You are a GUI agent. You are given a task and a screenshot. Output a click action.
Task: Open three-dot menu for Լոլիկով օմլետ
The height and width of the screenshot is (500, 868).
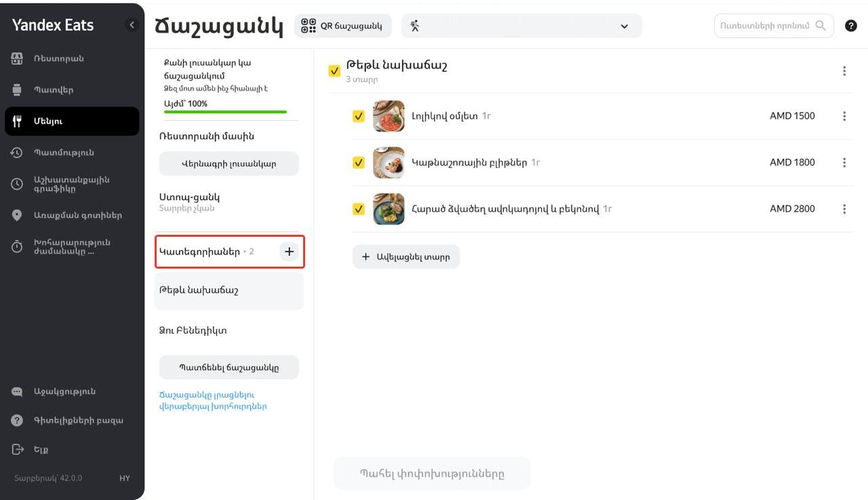pos(844,116)
